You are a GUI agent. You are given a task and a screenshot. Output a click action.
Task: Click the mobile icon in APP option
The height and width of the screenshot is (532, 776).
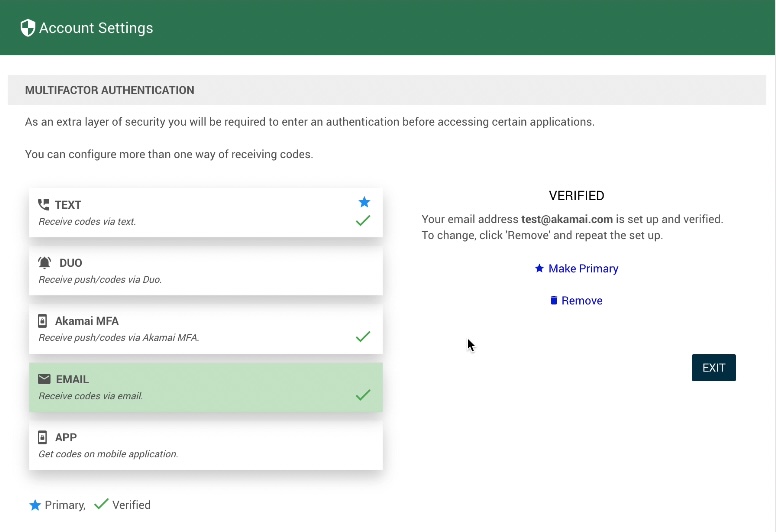(x=43, y=437)
